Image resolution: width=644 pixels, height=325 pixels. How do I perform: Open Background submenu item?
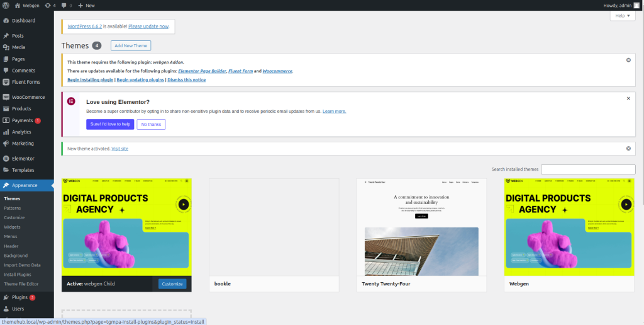(16, 256)
